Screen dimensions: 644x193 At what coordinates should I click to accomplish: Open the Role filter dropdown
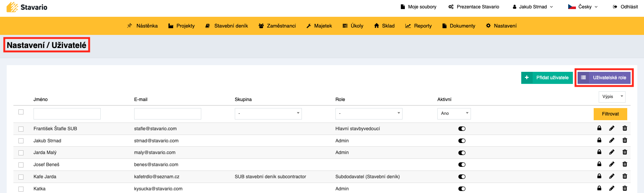click(369, 114)
